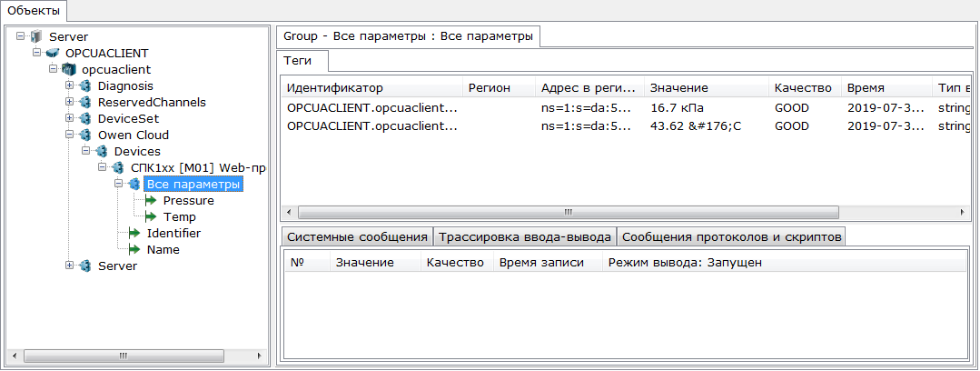Viewport: 980px width, 371px height.
Task: Switch to Трассировка ввода-вывода tab
Action: [525, 236]
